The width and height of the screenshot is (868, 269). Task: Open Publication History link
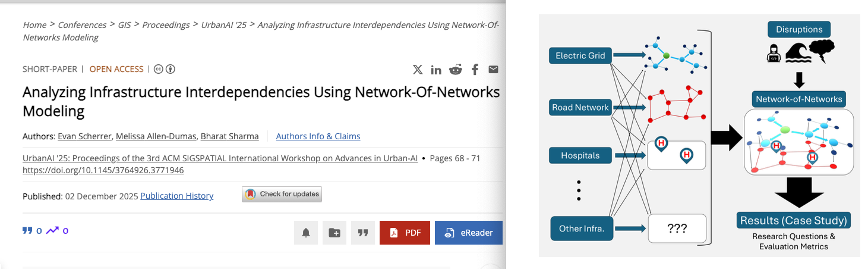click(x=176, y=196)
